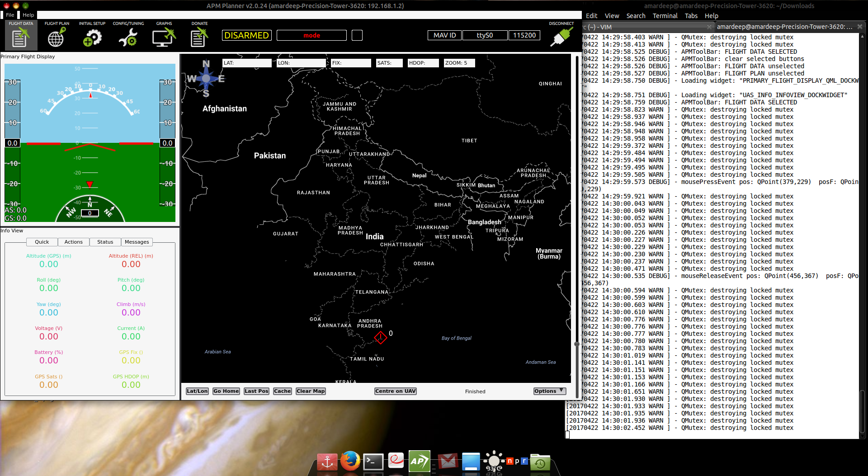Click the Donate document icon
Image resolution: width=868 pixels, height=476 pixels.
coord(199,37)
